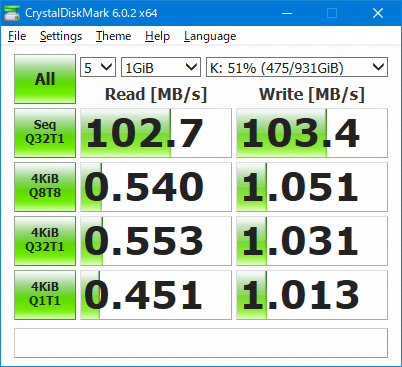Viewport: 402px width, 367px height.
Task: Start the 4KiB Q1T1 test
Action: point(45,295)
